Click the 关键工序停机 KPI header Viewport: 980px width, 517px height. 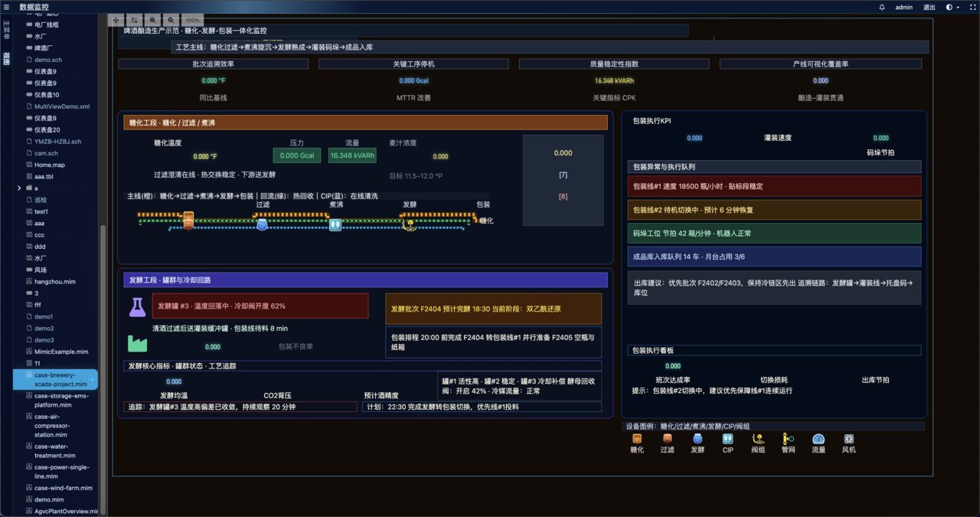(x=413, y=64)
